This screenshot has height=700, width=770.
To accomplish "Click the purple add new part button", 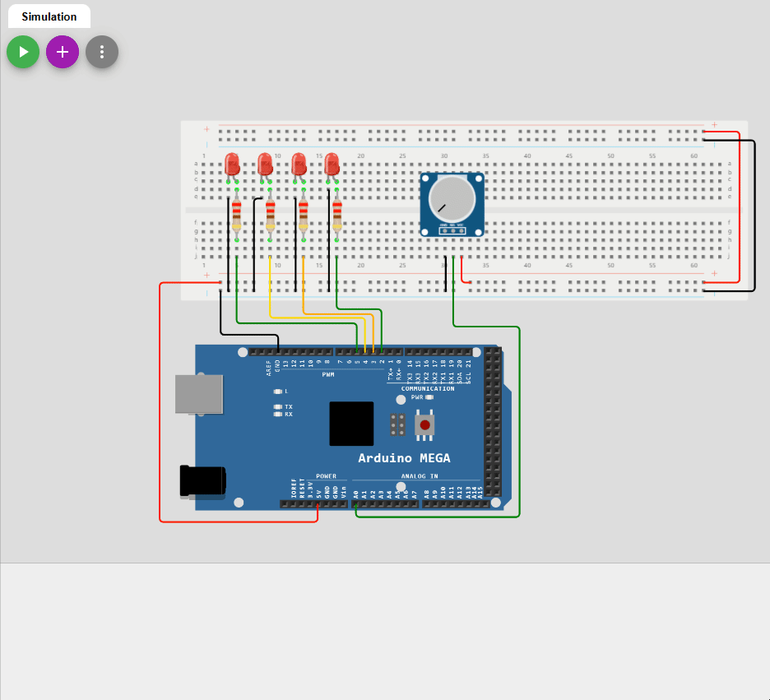I will (x=63, y=52).
